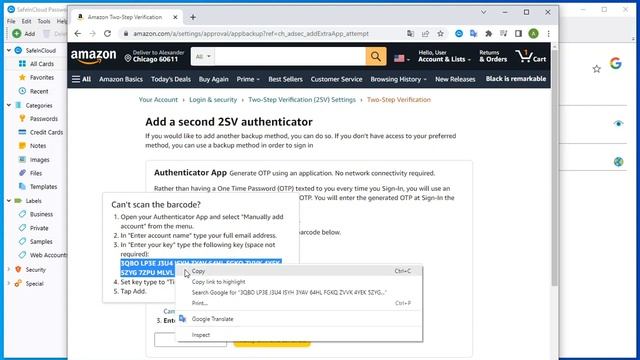Click the orange search magnifier button
Image resolution: width=640 pixels, height=360 pixels.
coord(376,56)
